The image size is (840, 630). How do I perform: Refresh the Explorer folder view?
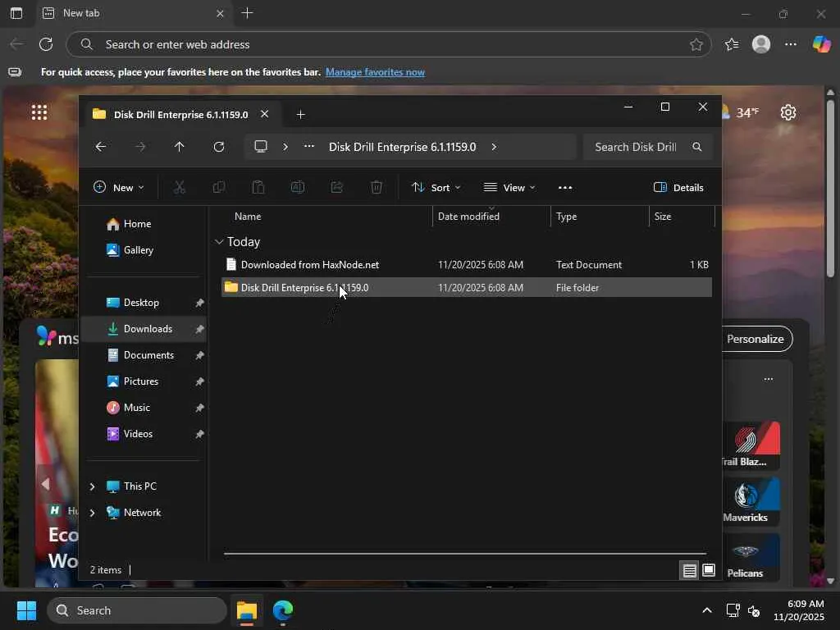click(218, 147)
